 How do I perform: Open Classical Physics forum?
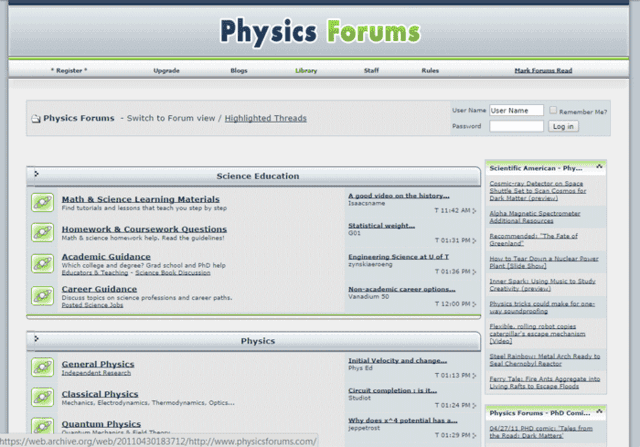[x=100, y=394]
